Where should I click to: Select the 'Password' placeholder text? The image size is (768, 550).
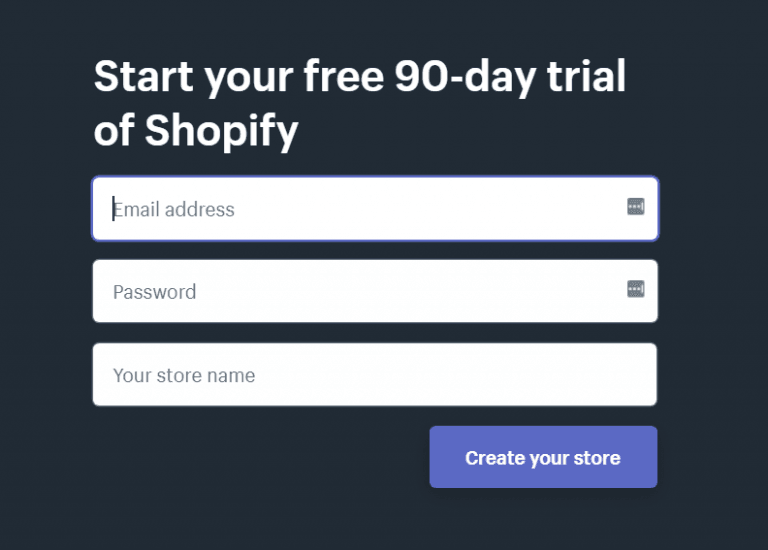coord(154,292)
